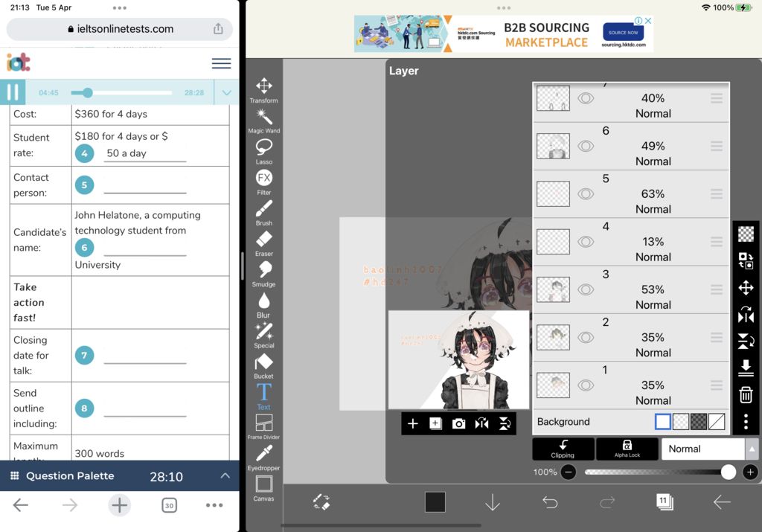Screen dimensions: 762x532
Task: Select layer 3 thumbnail
Action: [x=553, y=289]
